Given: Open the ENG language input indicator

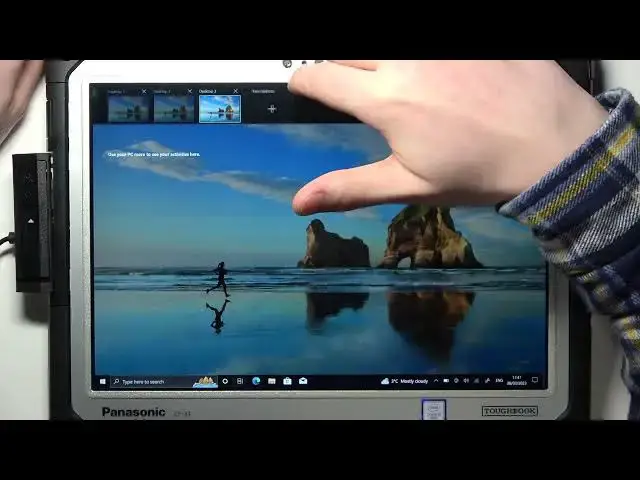Looking at the screenshot, I should [499, 381].
